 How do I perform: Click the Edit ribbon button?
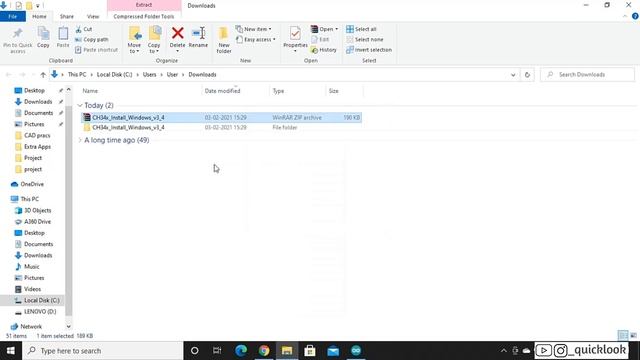[320, 40]
